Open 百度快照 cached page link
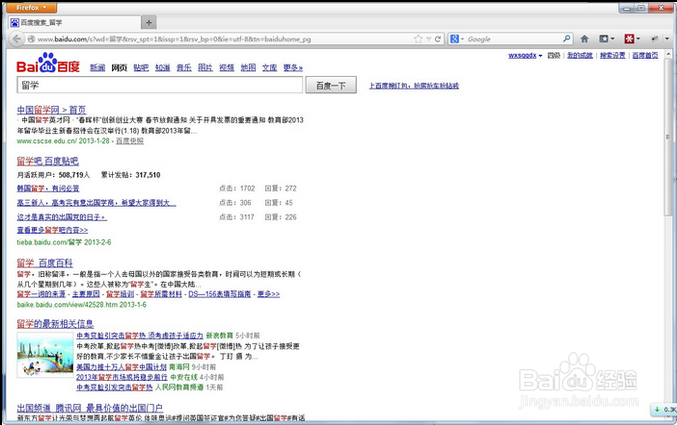677x425 pixels. pyautogui.click(x=130, y=141)
